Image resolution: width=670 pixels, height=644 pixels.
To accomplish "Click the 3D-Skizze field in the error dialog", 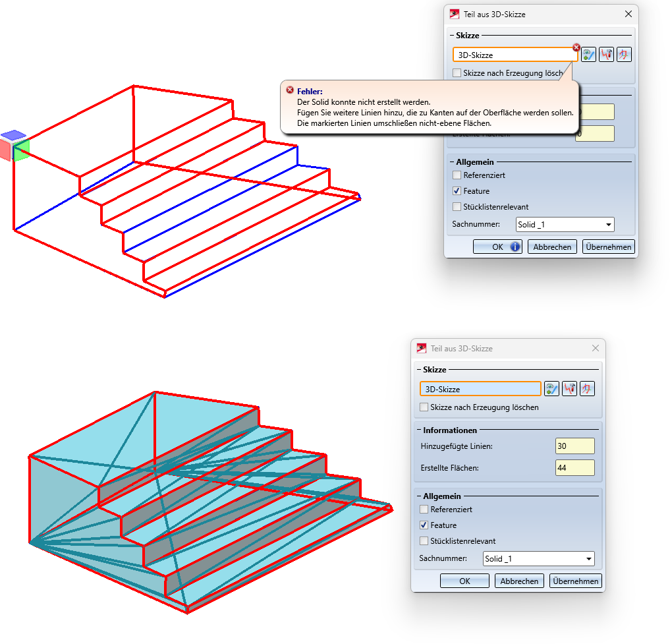I will [x=515, y=55].
